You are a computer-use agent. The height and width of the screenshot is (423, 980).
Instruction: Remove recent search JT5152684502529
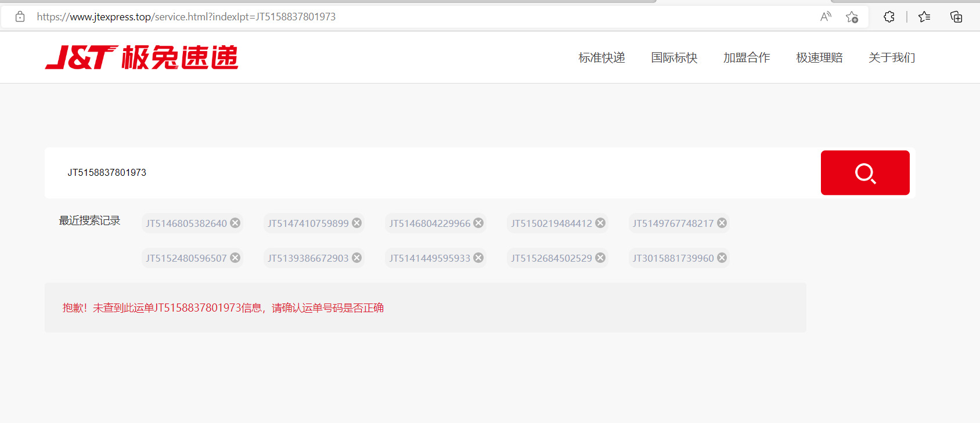(x=600, y=258)
